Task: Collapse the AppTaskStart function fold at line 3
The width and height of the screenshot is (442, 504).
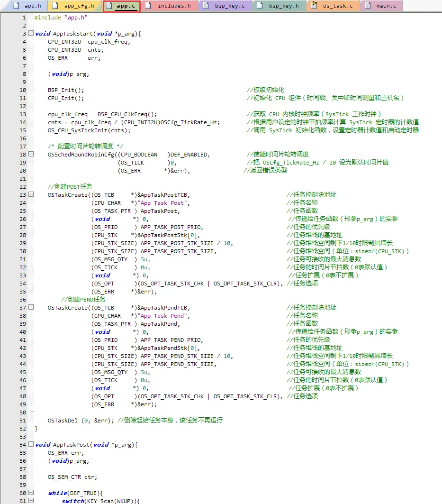Action: coord(31,34)
